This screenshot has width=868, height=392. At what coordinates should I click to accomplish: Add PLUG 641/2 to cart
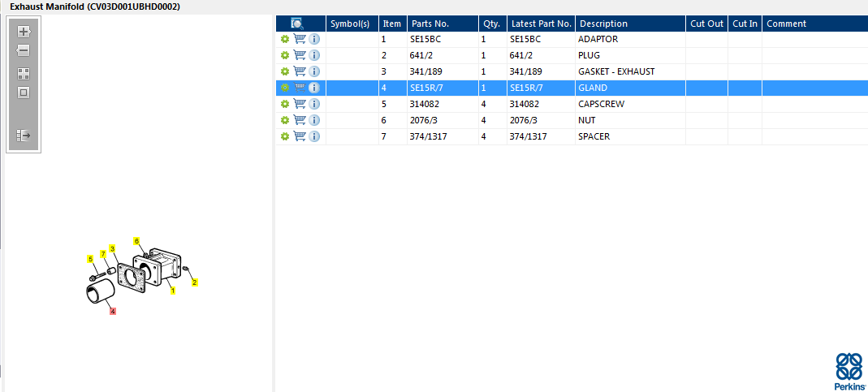(x=300, y=55)
